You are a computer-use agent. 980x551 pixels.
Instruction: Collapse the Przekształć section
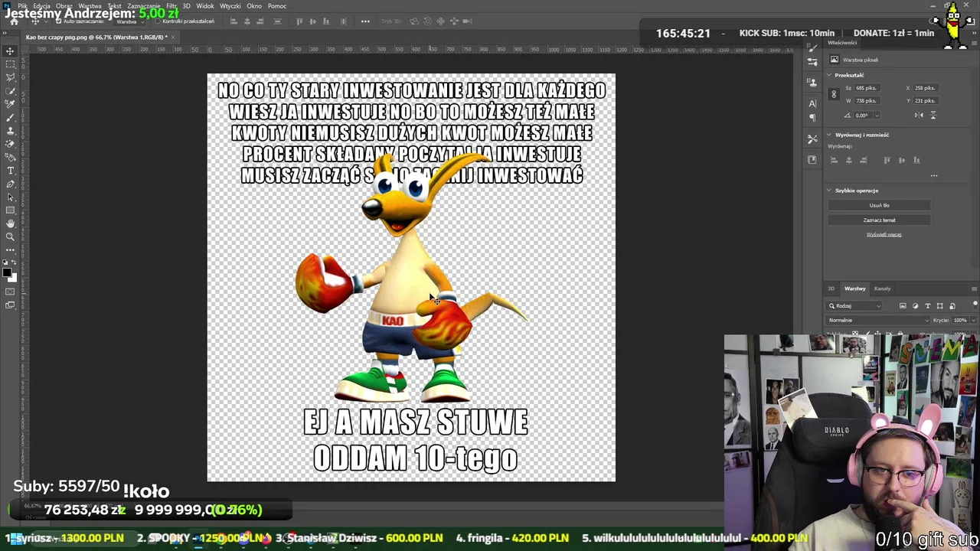click(829, 75)
